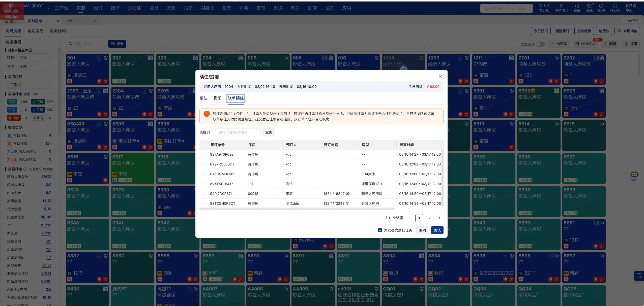The height and width of the screenshot is (306, 644).
Task: Uncheck 派发客房清扫任务 checkbox
Action: click(380, 230)
